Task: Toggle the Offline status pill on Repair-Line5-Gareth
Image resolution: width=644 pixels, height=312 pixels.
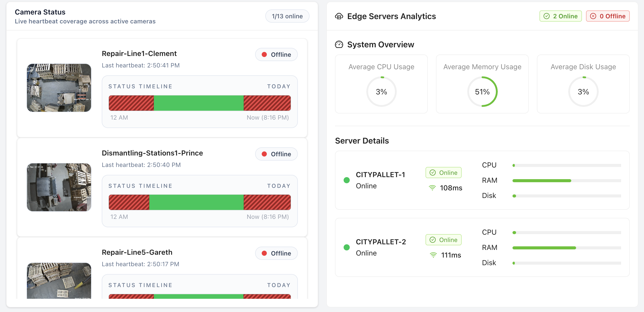Action: [x=276, y=253]
